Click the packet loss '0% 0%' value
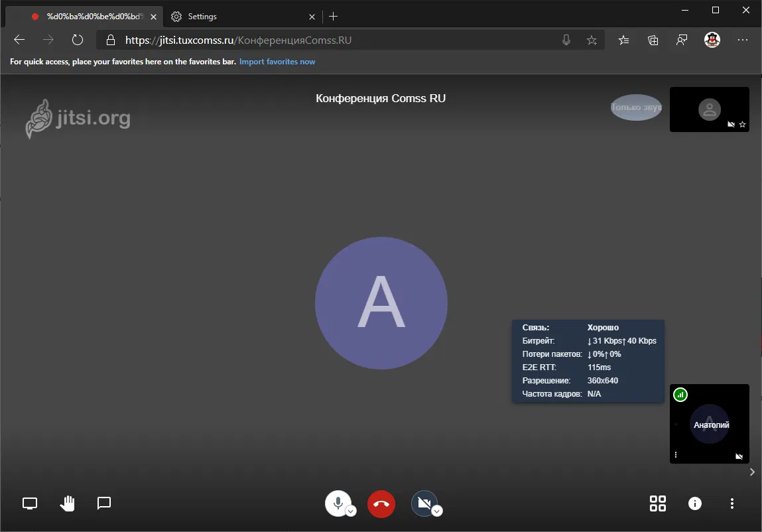Image resolution: width=762 pixels, height=532 pixels. click(604, 354)
